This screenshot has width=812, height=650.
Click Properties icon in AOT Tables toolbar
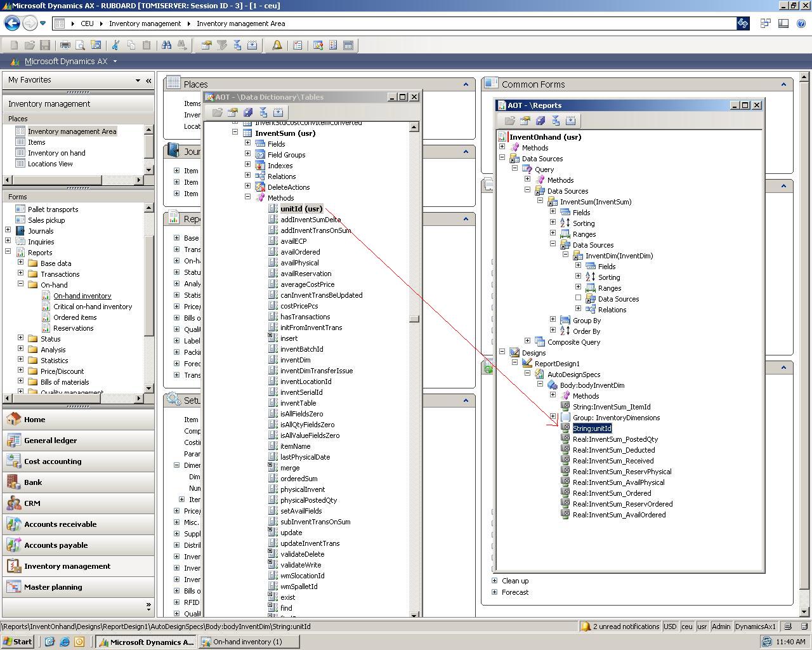(233, 112)
